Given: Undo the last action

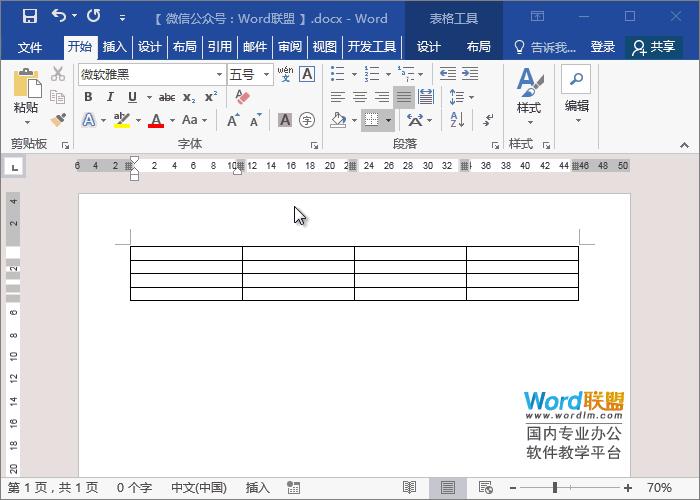Looking at the screenshot, I should [59, 16].
